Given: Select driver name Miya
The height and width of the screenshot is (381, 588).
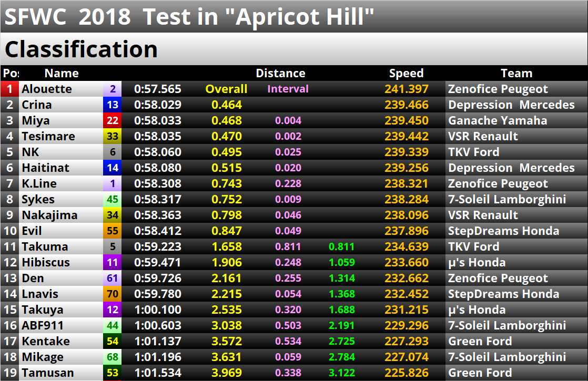Looking at the screenshot, I should coord(36,121).
